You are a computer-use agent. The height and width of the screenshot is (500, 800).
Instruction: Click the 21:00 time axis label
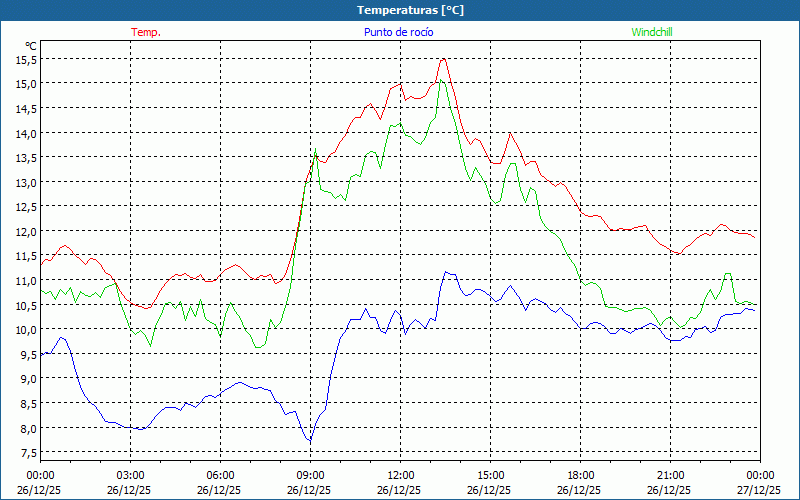[671, 475]
